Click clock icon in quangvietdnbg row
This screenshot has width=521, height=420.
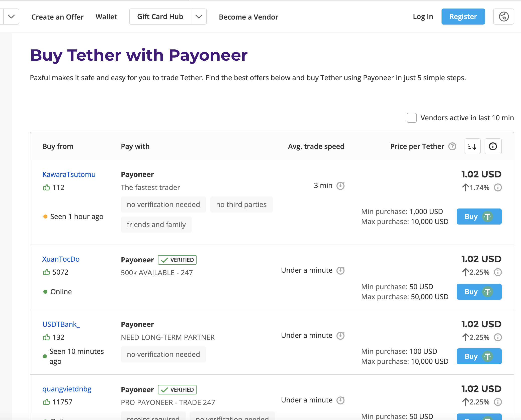340,400
